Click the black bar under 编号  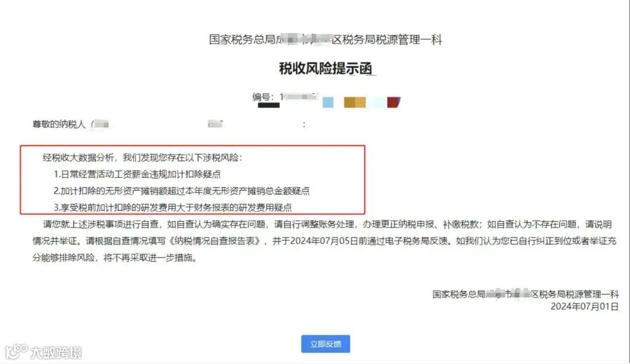[268, 105]
